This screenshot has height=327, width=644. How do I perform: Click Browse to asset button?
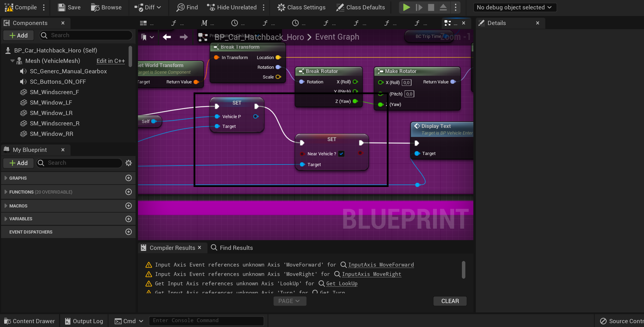(x=106, y=7)
